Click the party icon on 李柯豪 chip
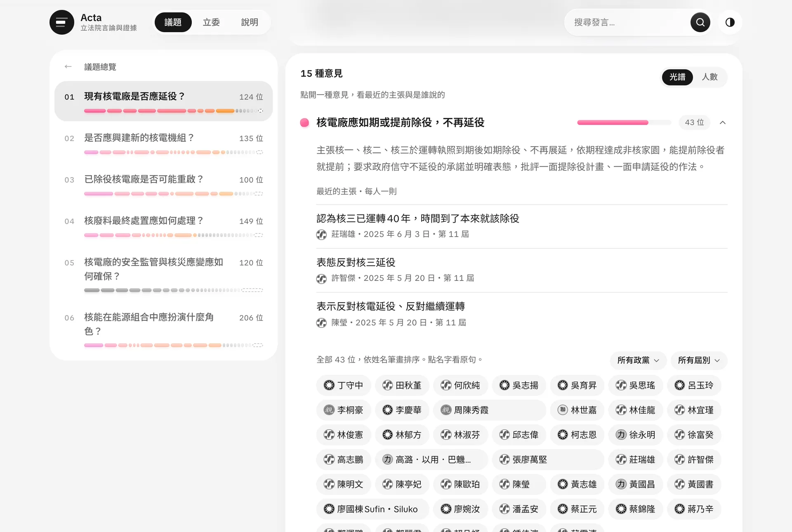792x532 pixels. (329, 410)
